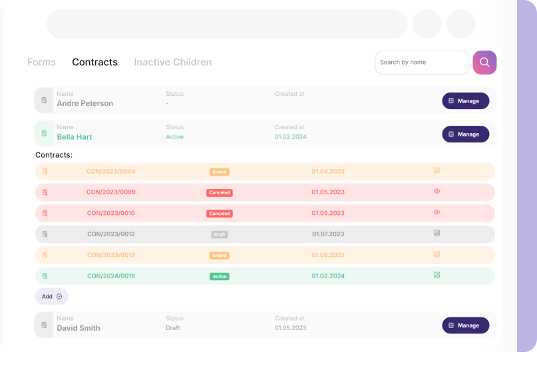
Task: Click Manage for Bella Hart
Action: [x=465, y=134]
